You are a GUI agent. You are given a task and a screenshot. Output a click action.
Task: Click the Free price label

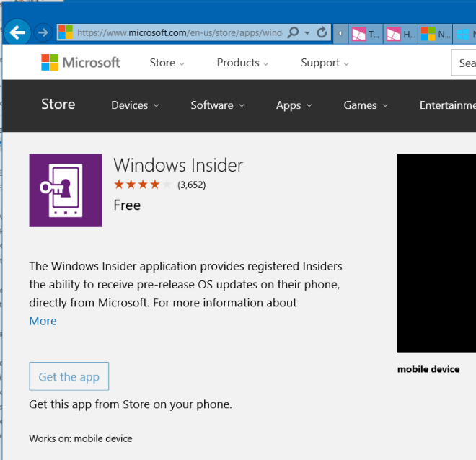click(x=127, y=205)
